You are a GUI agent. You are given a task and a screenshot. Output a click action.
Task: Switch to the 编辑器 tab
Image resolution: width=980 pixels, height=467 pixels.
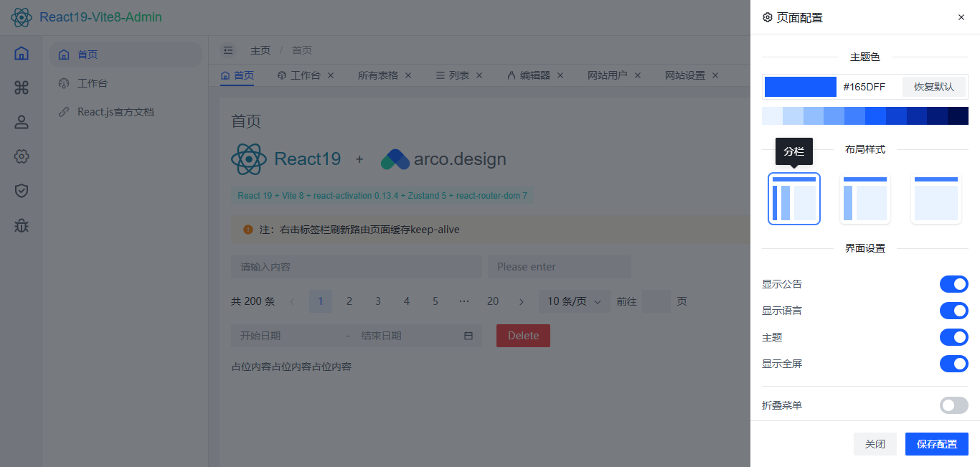tap(529, 75)
